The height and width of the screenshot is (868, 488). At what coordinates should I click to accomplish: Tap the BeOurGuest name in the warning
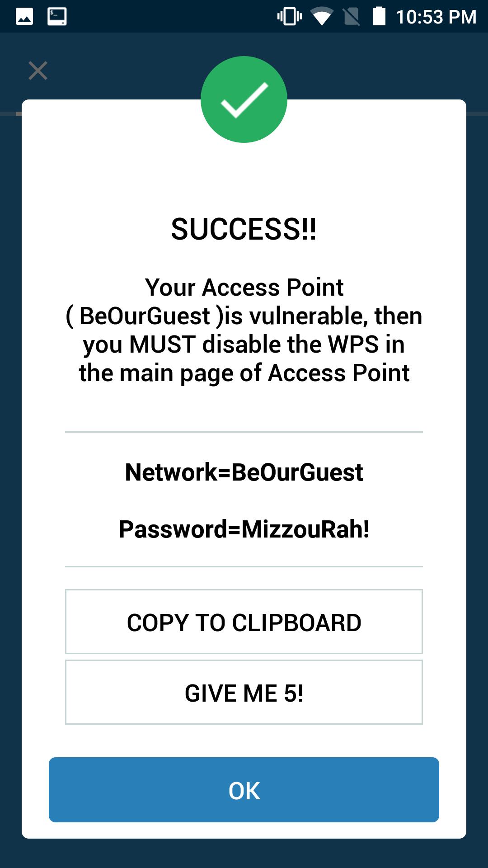[145, 316]
